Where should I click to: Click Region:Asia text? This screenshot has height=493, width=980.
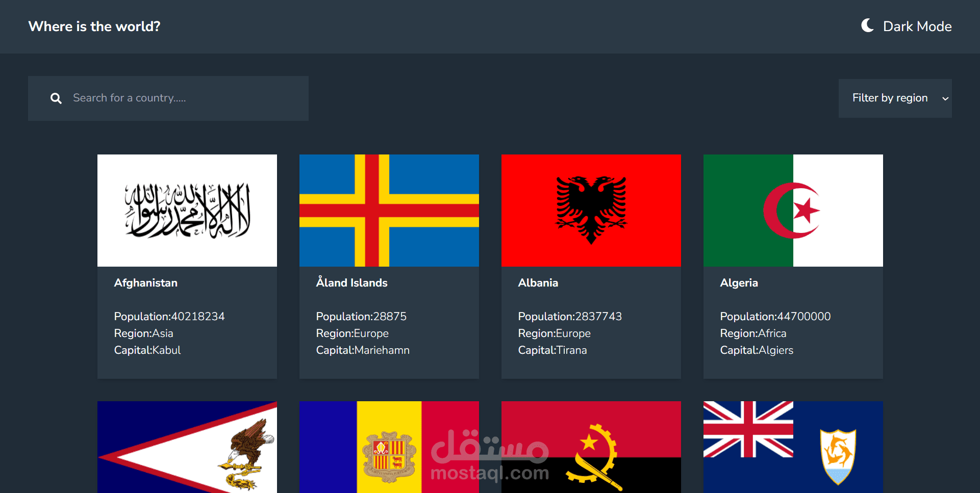pos(144,333)
